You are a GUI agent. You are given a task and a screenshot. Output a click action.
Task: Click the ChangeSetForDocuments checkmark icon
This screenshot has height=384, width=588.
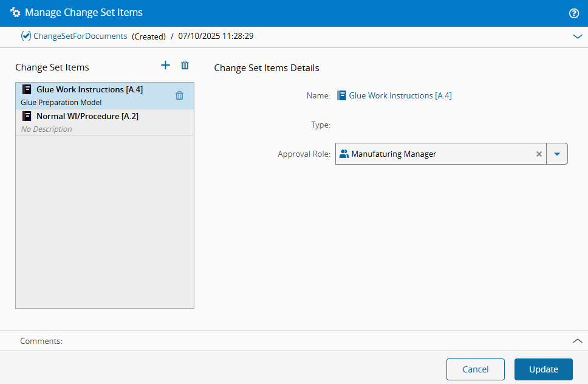(x=26, y=36)
